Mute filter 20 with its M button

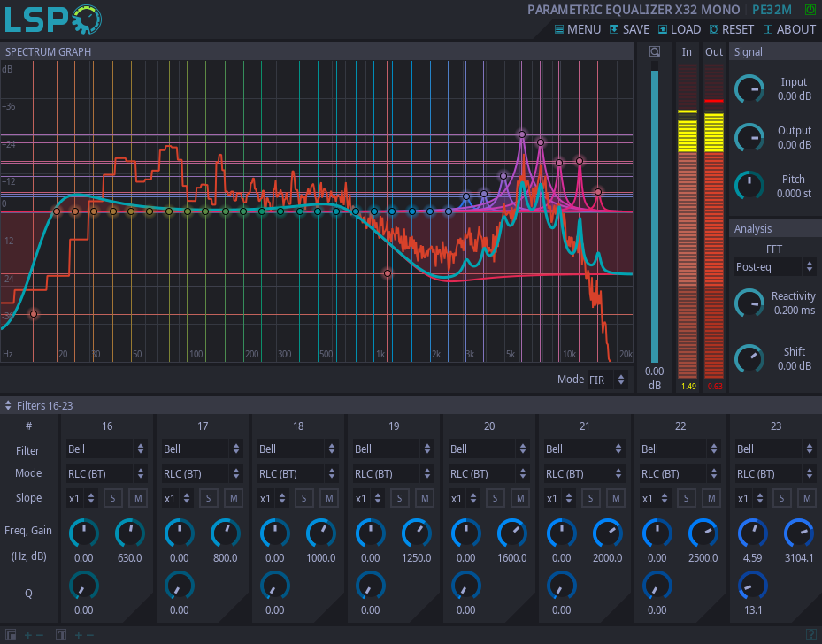coord(520,498)
